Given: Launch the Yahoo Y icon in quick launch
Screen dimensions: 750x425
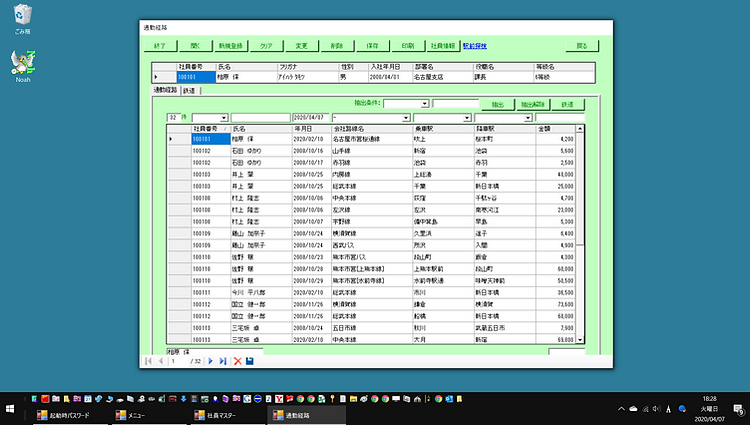Looking at the screenshot, I should [x=278, y=399].
